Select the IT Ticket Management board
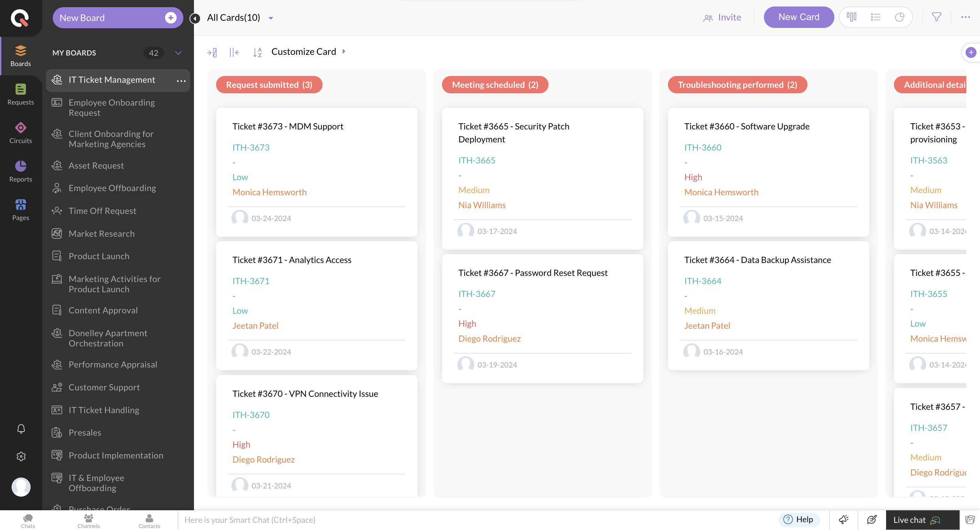The height and width of the screenshot is (530, 980). 112,80
